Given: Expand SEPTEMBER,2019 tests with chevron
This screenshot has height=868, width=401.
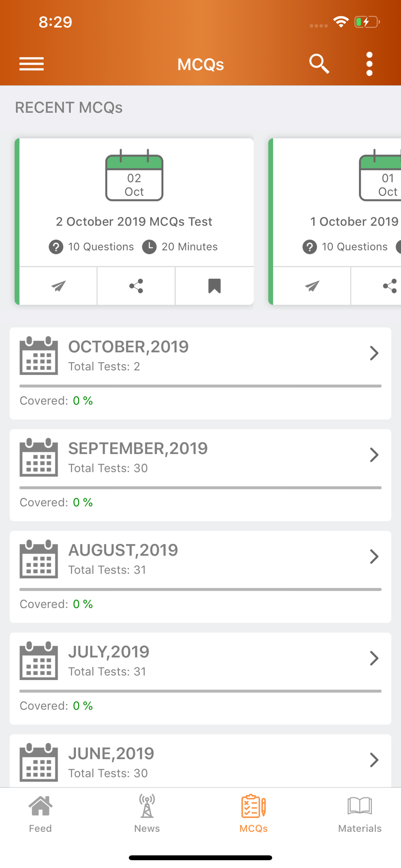Looking at the screenshot, I should click(x=374, y=455).
